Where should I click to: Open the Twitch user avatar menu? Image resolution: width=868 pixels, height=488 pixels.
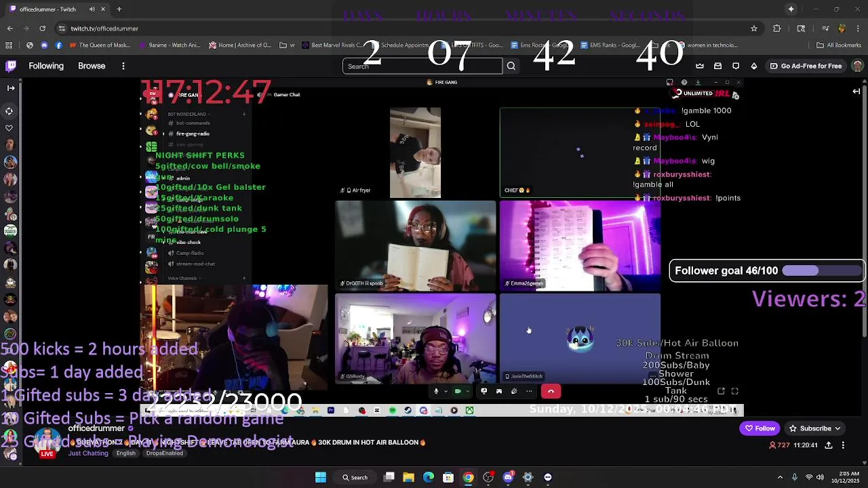[x=857, y=66]
